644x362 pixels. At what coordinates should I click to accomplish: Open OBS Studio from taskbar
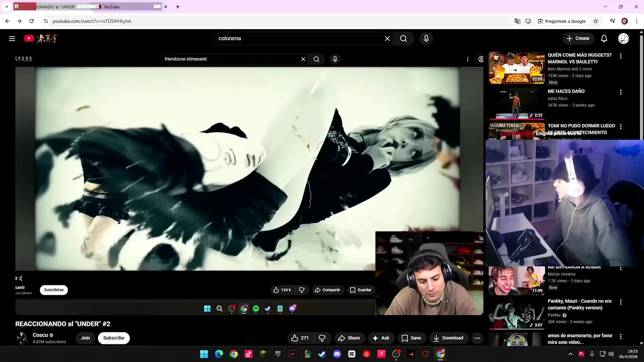[x=396, y=354]
